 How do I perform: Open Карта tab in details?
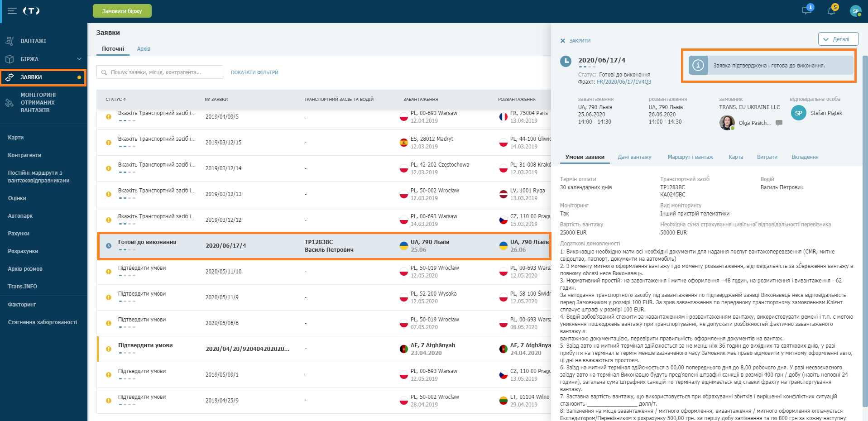pyautogui.click(x=736, y=157)
